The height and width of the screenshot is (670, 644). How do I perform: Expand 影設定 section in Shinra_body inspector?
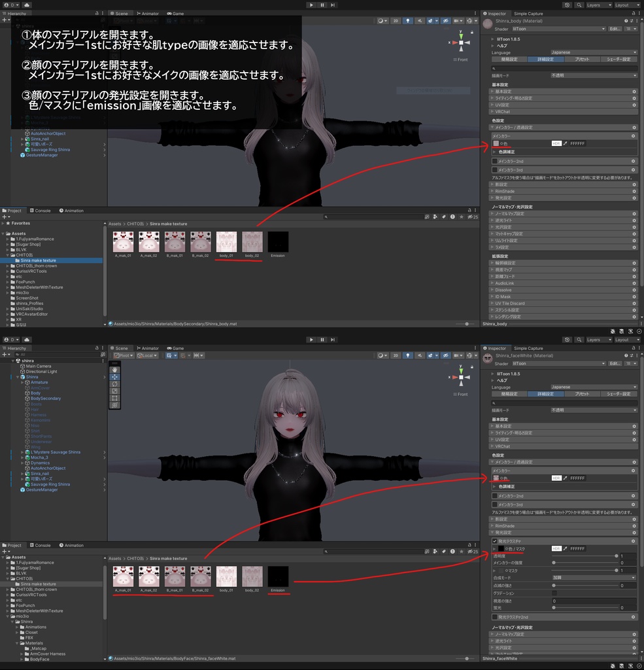(492, 185)
